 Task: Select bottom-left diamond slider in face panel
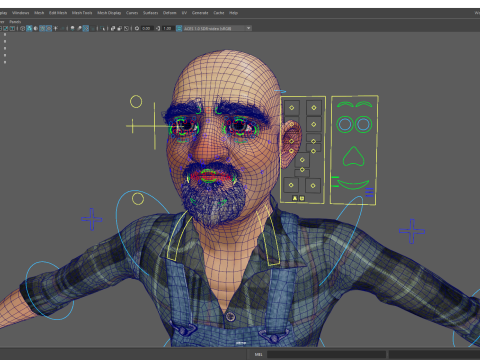tap(291, 185)
